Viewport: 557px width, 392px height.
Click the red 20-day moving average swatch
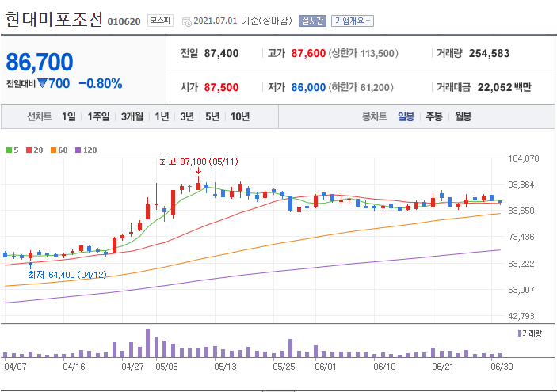[x=29, y=150]
